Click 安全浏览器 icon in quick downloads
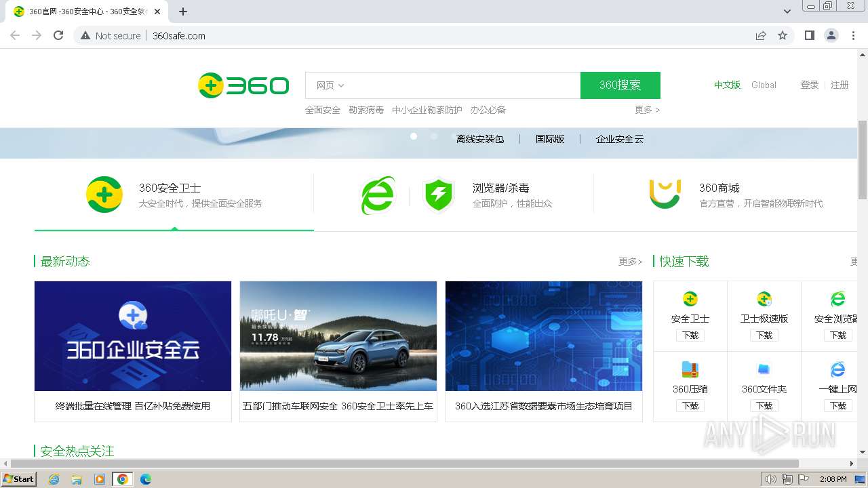Screen dimensions: 868x488 (838, 299)
